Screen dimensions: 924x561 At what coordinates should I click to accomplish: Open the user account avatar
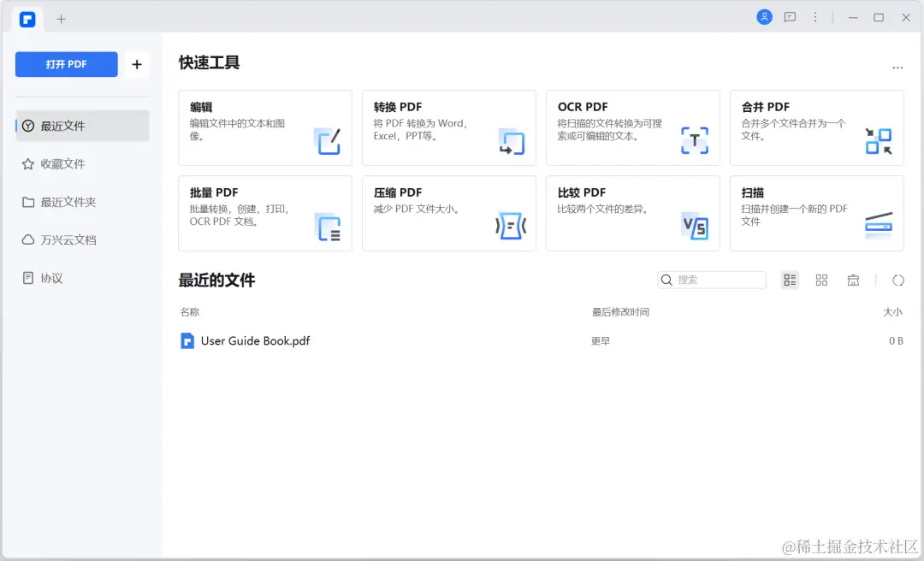click(764, 16)
